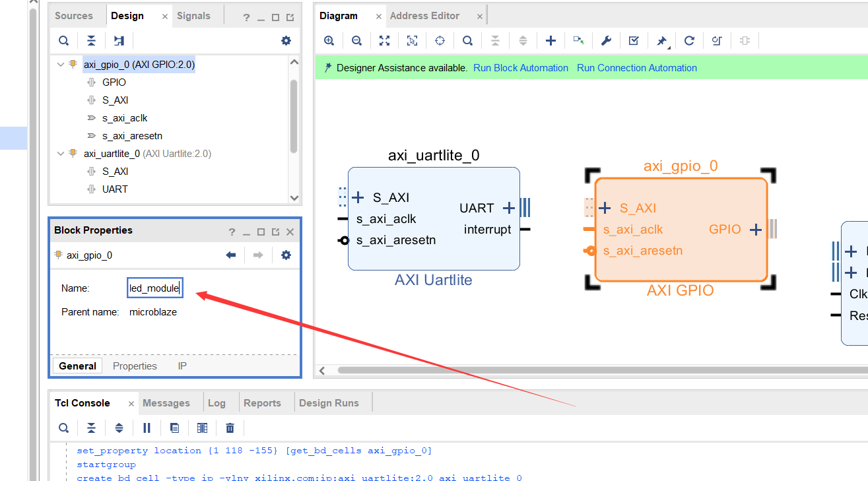Screen dimensions: 868x481
Task: Go to previous object in Block Properties
Action: 231,255
